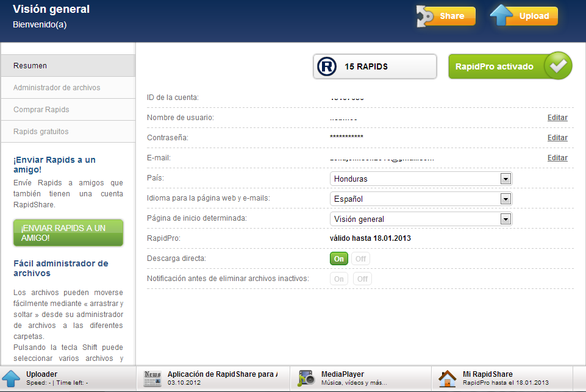Click Editar link for Nombre de usuario

(557, 118)
